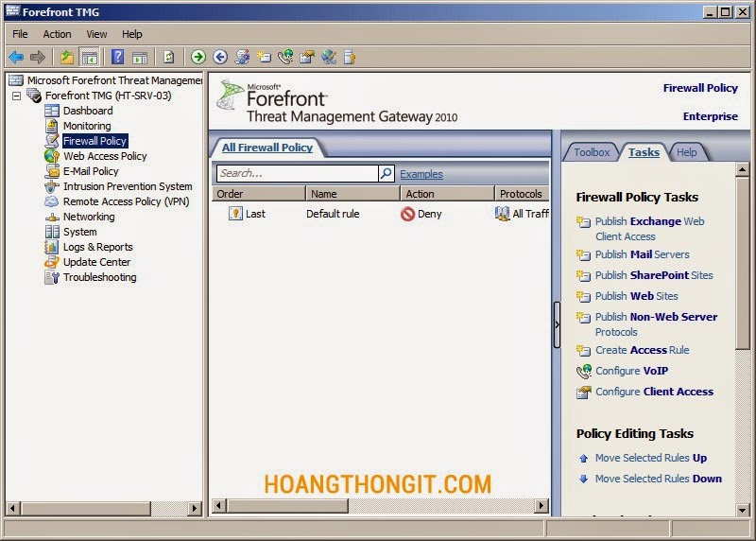Select the All Firewall Policy tab

coord(267,148)
